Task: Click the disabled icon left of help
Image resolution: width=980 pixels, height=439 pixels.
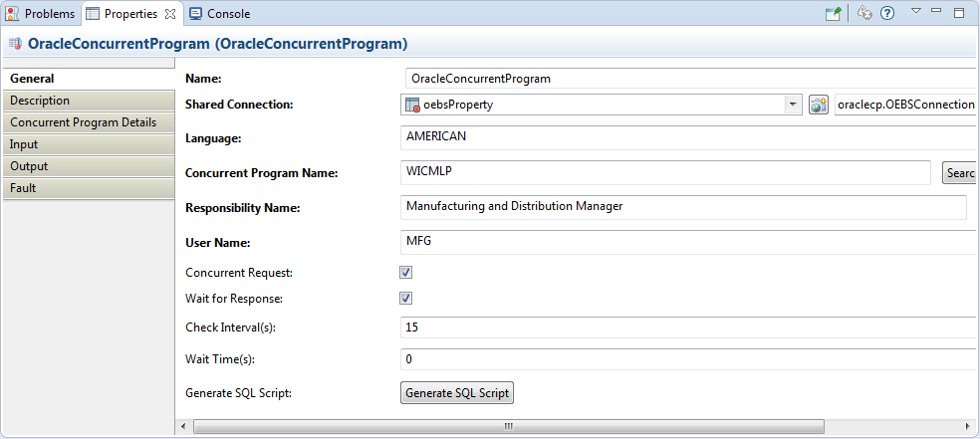Action: 864,14
